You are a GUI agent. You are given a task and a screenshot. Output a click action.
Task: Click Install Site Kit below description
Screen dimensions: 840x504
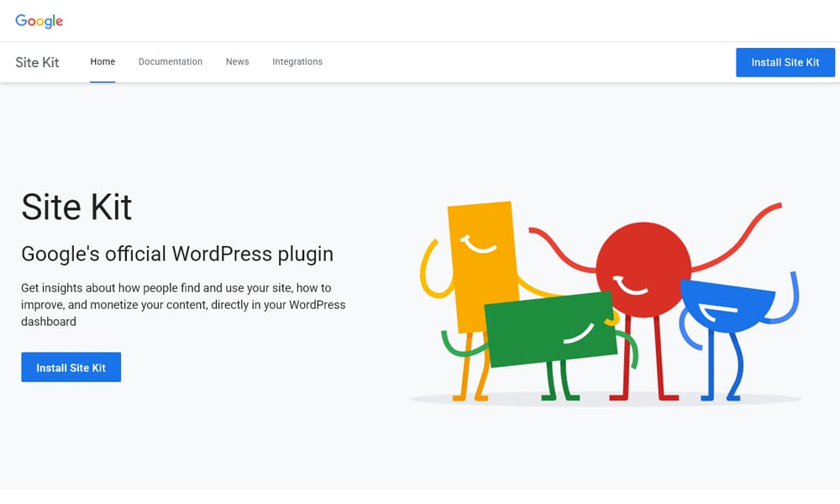[71, 367]
